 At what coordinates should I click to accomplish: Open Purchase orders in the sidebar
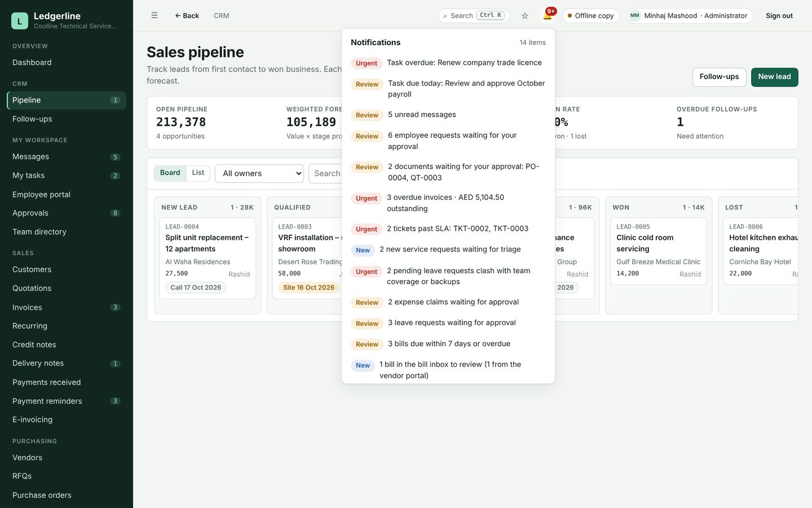[67, 496]
